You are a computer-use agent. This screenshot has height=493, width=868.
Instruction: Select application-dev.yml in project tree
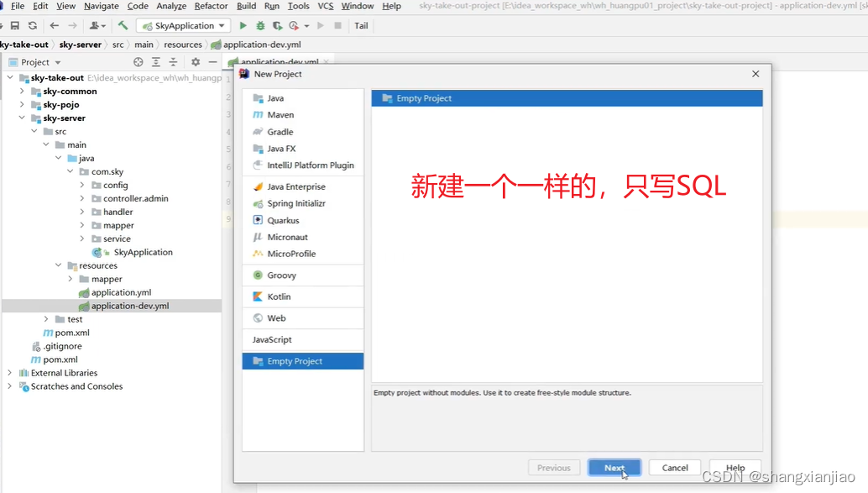point(130,306)
